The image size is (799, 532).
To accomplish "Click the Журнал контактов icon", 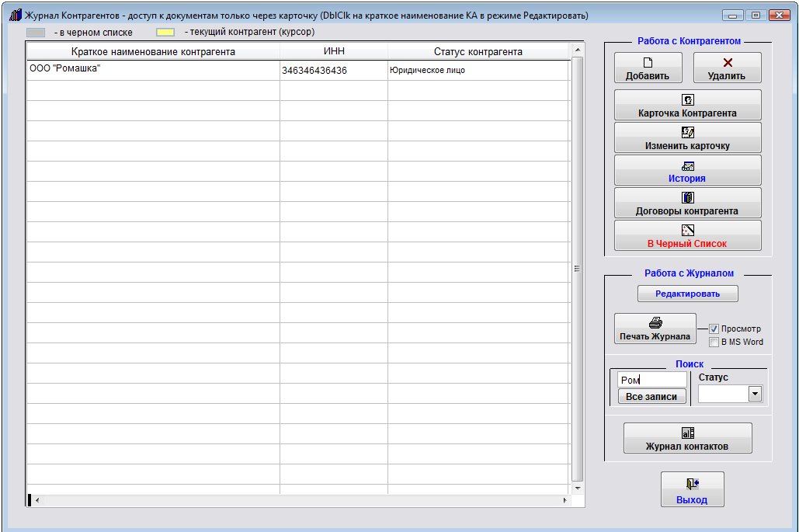I will 688,433.
